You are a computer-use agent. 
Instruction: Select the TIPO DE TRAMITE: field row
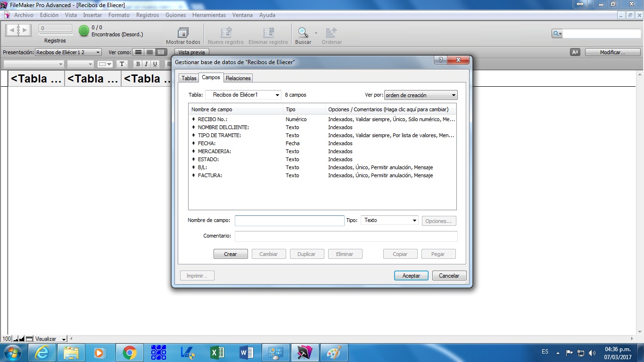322,135
